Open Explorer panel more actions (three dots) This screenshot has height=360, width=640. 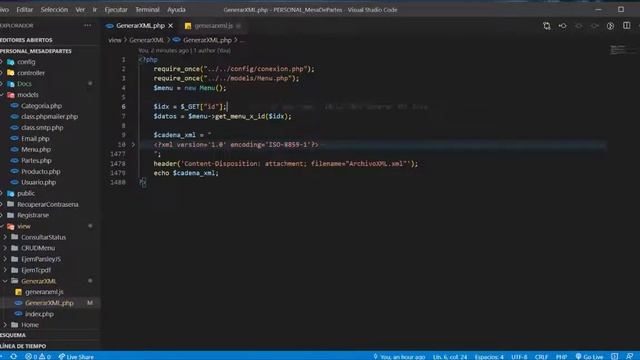[87, 25]
